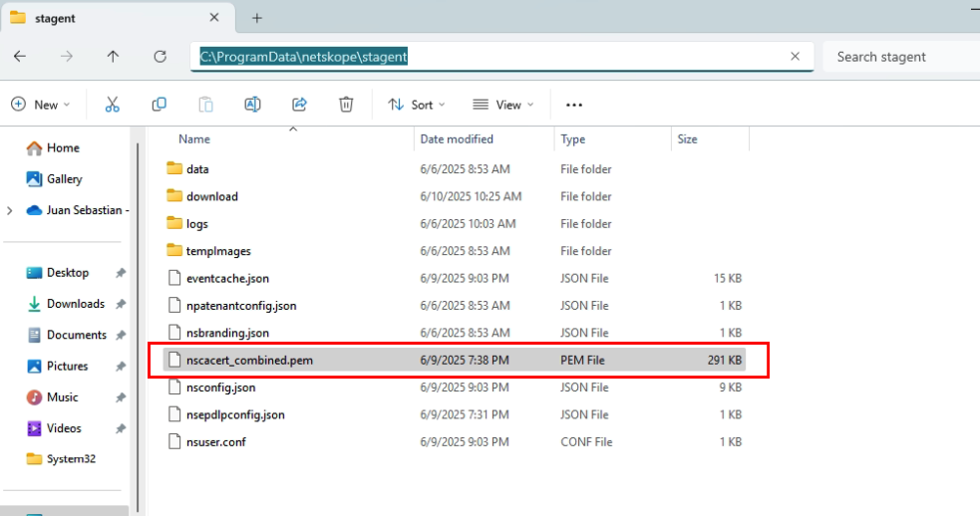This screenshot has width=980, height=516.
Task: Select the logs folder
Action: click(455, 224)
